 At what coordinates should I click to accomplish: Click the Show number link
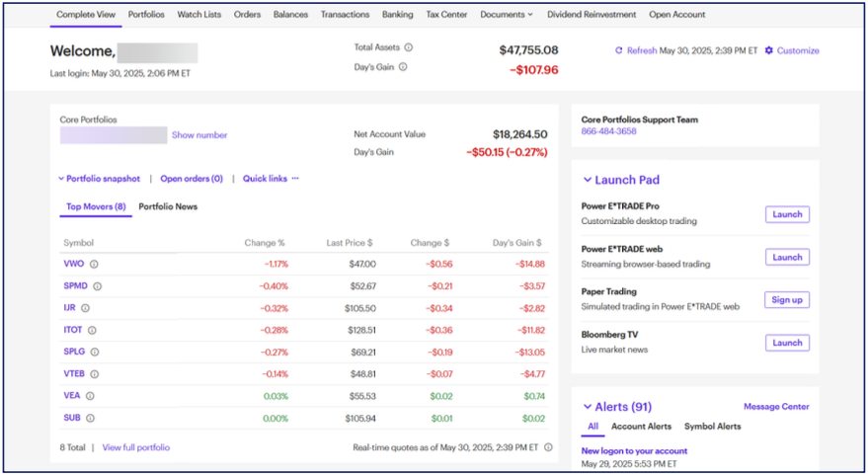[199, 135]
